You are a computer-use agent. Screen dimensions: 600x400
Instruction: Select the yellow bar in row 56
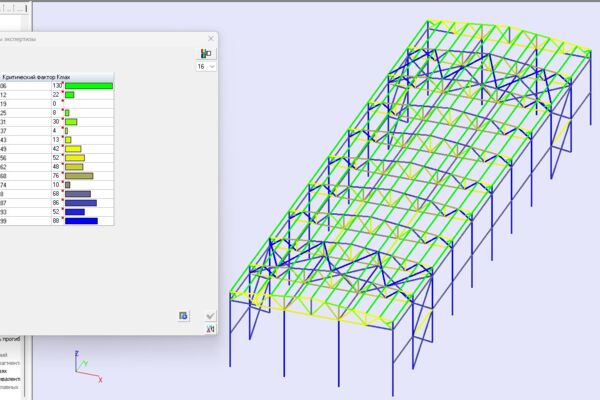tap(75, 158)
